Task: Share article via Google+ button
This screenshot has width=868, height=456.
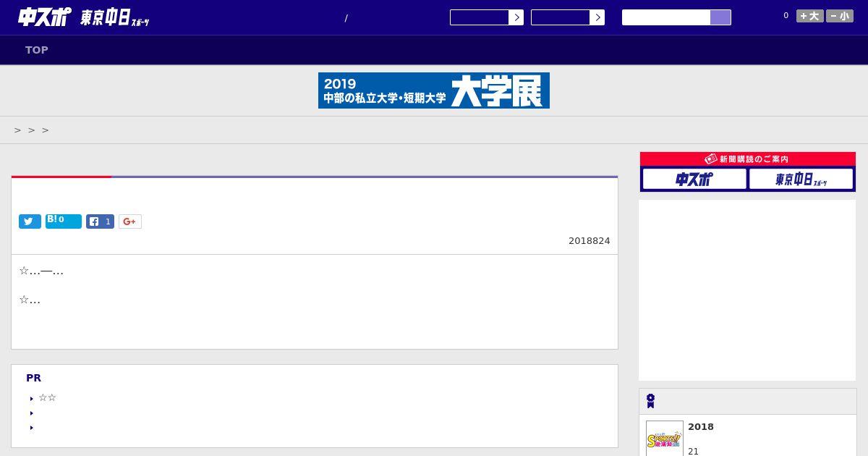Action: 130,221
